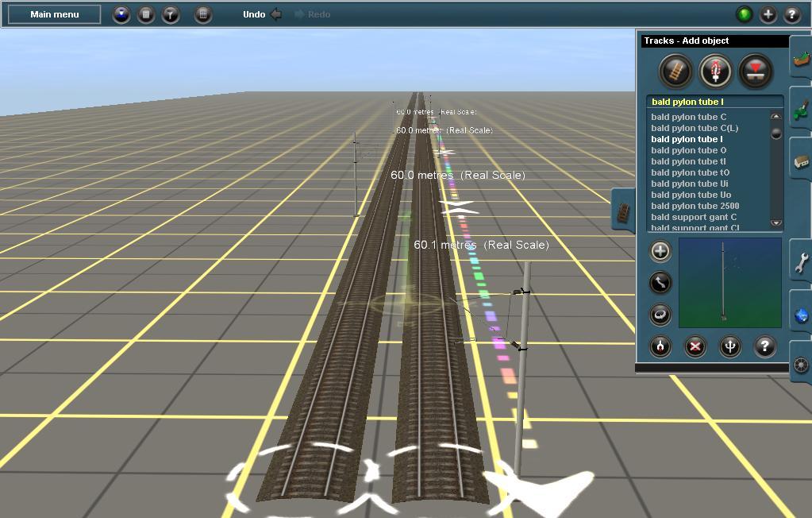Select the Get object picker tool
This screenshot has height=518, width=812.
pos(660,346)
